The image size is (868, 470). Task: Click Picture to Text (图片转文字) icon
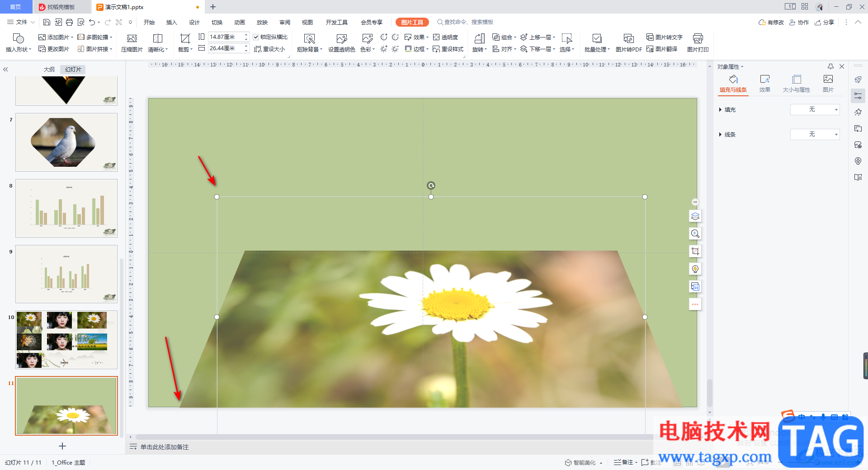[x=650, y=37]
